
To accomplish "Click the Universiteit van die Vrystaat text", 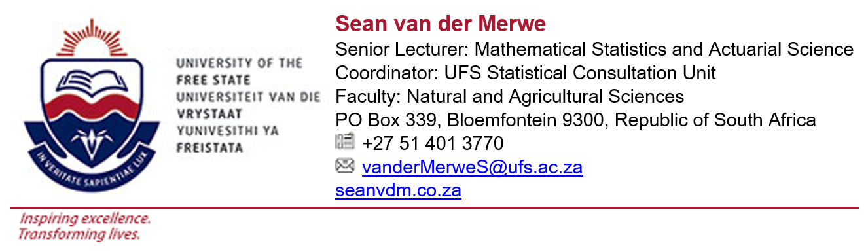I will tap(248, 105).
